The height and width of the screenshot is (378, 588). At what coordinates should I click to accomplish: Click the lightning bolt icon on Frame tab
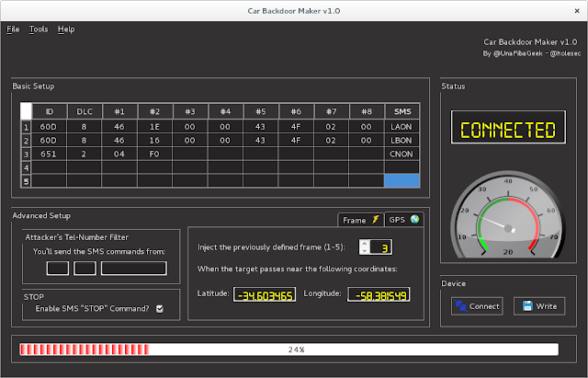(376, 220)
